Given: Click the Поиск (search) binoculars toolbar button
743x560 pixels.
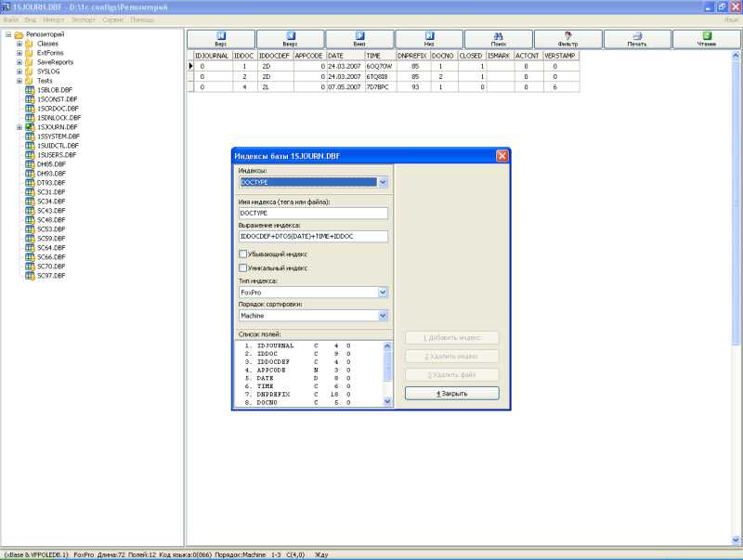Looking at the screenshot, I should click(499, 39).
